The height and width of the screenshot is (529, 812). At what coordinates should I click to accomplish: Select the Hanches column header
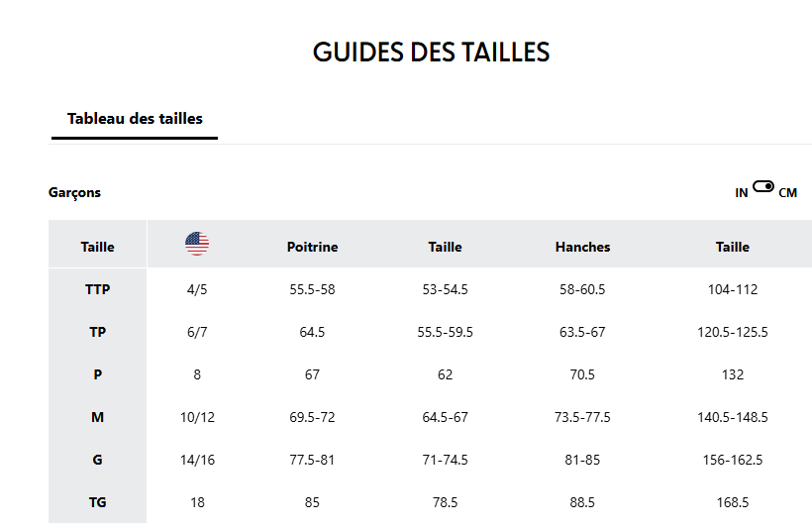pyautogui.click(x=582, y=247)
